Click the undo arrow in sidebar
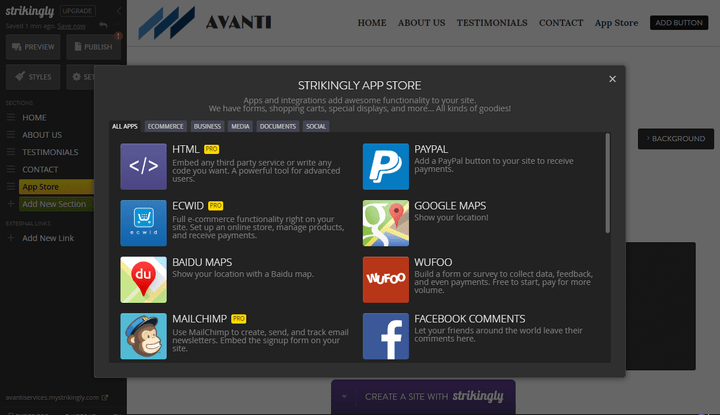Image resolution: width=720 pixels, height=415 pixels. pyautogui.click(x=103, y=25)
